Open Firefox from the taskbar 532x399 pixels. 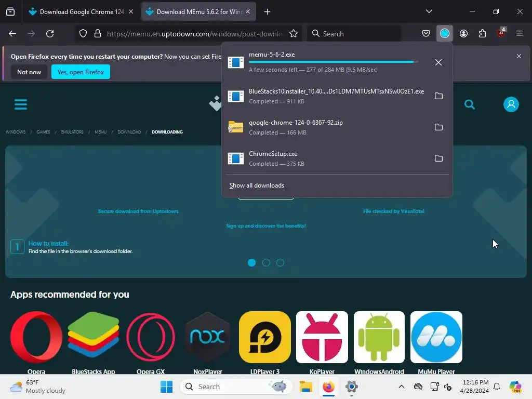click(x=328, y=387)
